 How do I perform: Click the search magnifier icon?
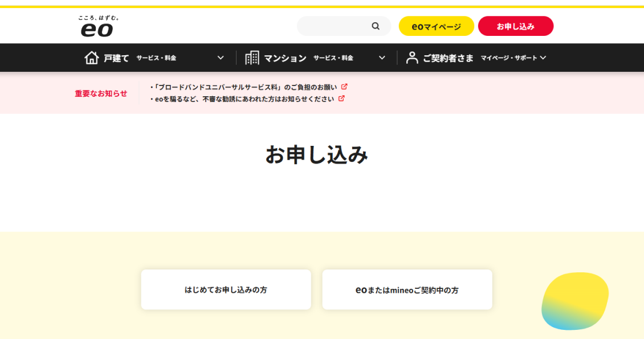click(x=376, y=26)
